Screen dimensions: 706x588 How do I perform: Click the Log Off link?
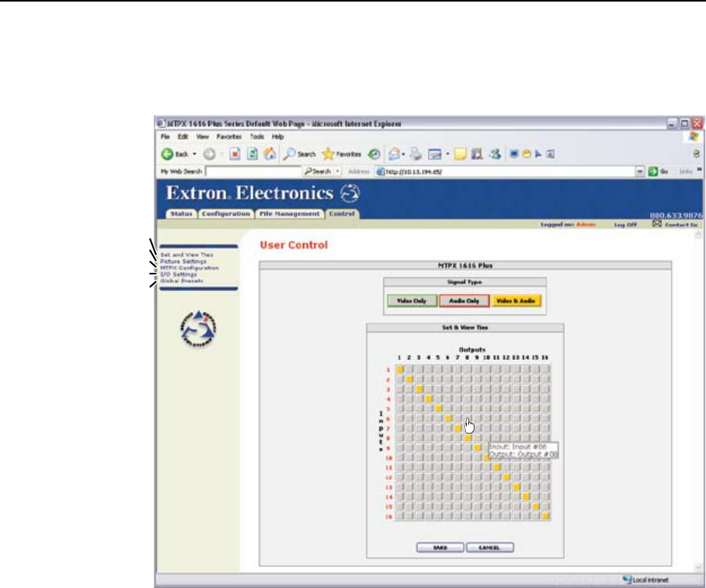[625, 224]
